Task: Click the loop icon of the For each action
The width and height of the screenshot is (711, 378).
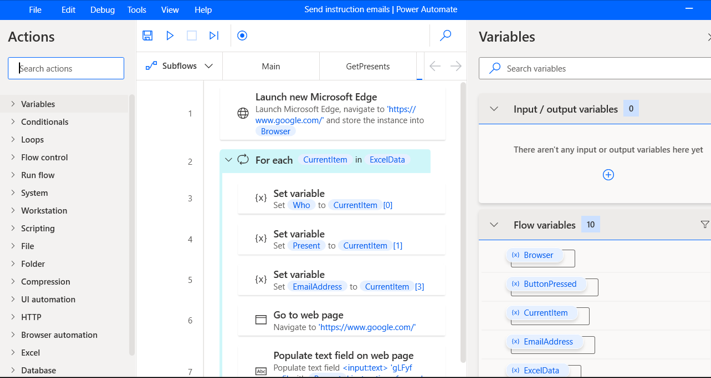Action: click(x=243, y=160)
